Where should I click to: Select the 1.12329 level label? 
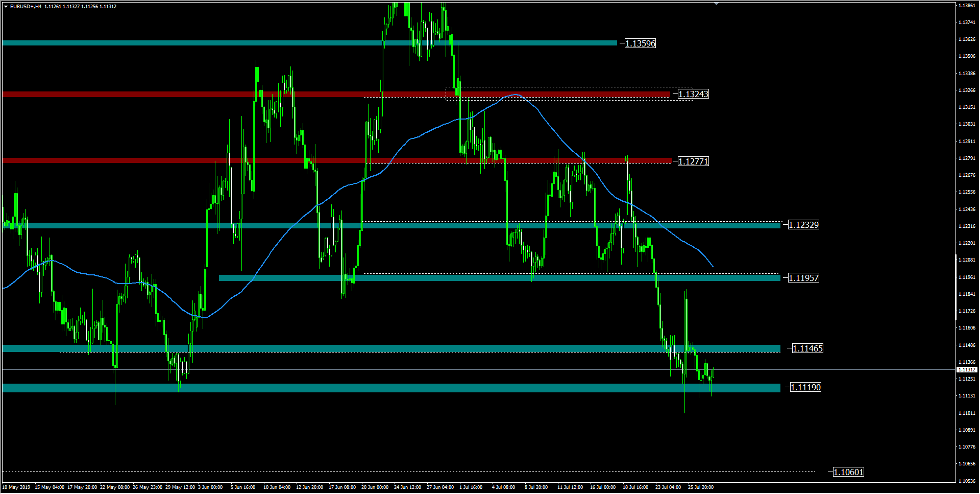[803, 225]
